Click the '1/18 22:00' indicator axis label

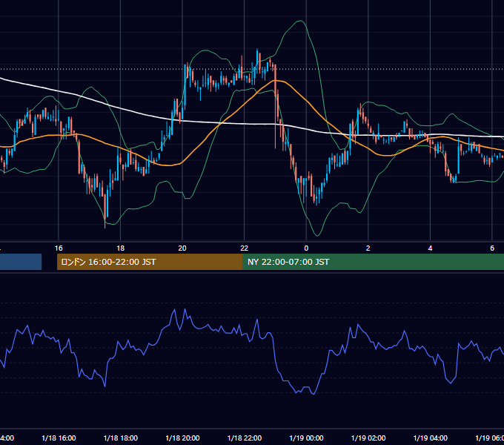click(245, 438)
